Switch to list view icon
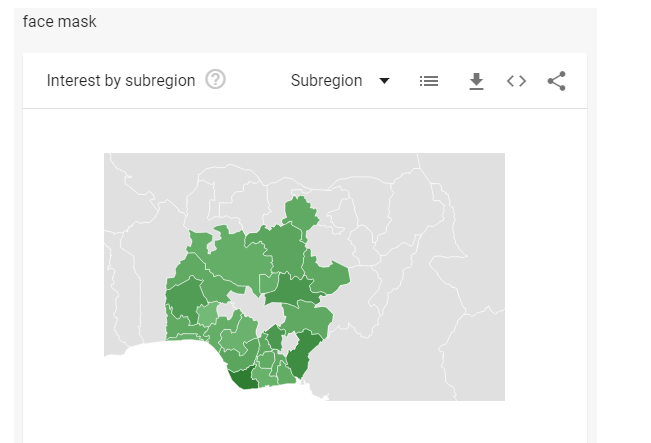Image resolution: width=651 pixels, height=443 pixels. pos(429,81)
